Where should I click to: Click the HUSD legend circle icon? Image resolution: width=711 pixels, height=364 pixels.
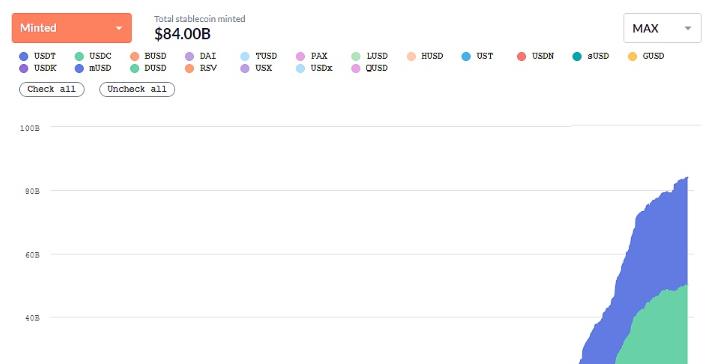411,56
